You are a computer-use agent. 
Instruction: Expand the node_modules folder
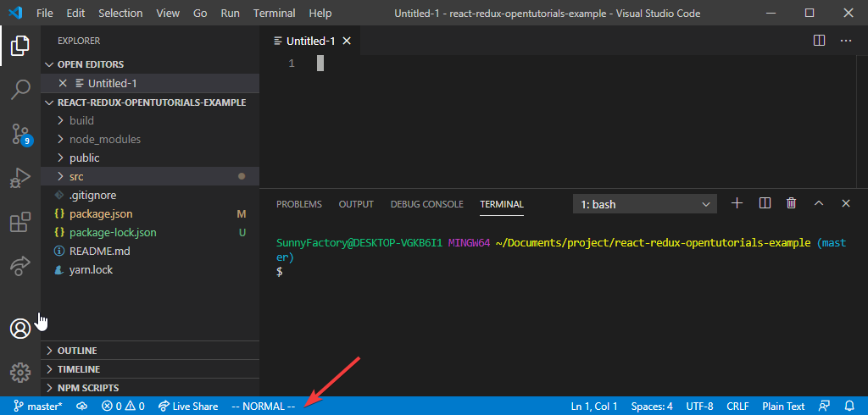(x=150, y=140)
